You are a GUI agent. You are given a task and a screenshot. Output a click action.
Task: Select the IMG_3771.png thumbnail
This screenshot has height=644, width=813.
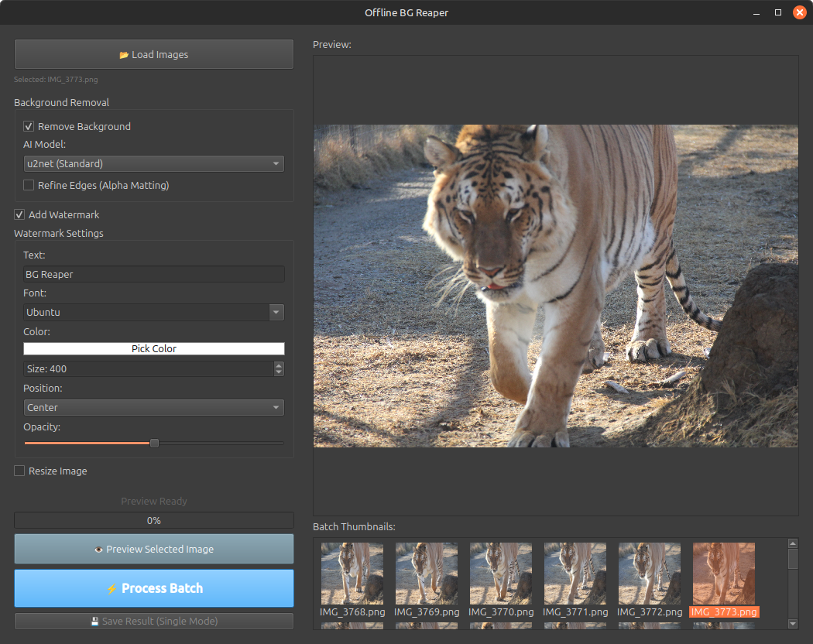[x=575, y=573]
